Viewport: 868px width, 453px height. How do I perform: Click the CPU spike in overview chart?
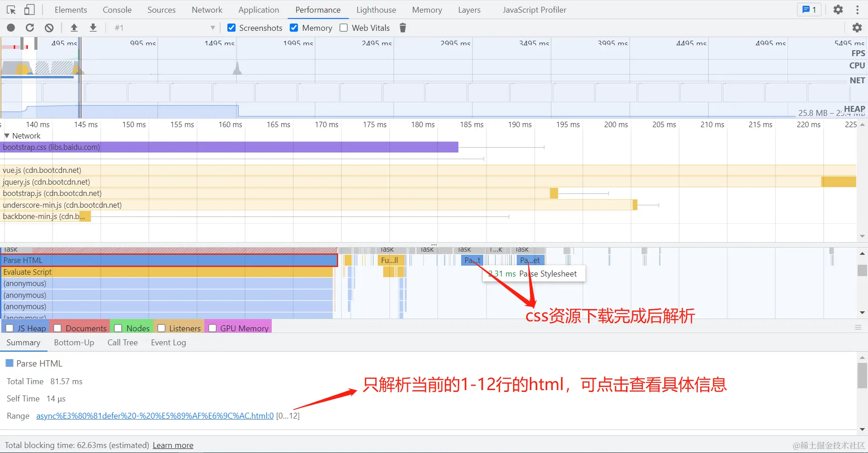pos(237,68)
